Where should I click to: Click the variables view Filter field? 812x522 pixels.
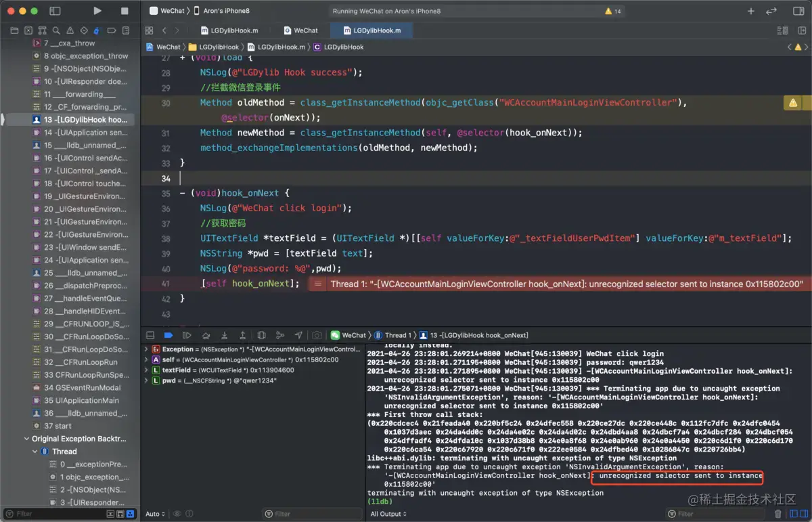(x=311, y=514)
